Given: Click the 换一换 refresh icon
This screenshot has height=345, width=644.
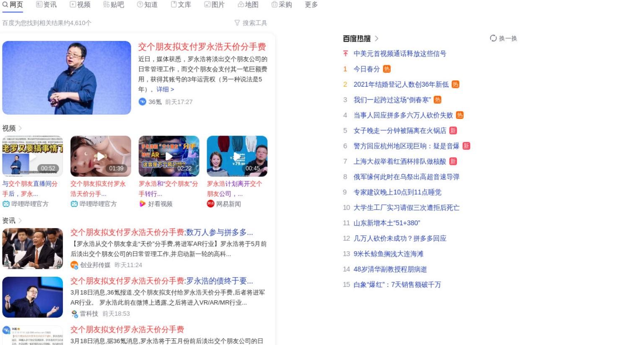Looking at the screenshot, I should point(493,39).
